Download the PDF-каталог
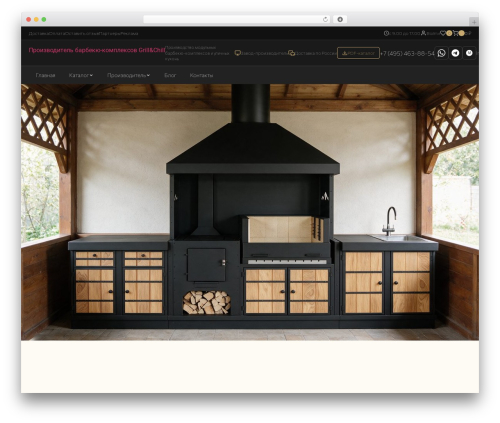Screen dimensions: 500x423 (x=358, y=53)
